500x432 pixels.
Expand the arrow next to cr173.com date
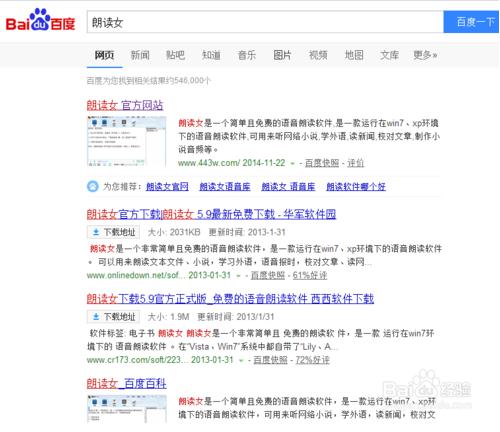point(241,360)
